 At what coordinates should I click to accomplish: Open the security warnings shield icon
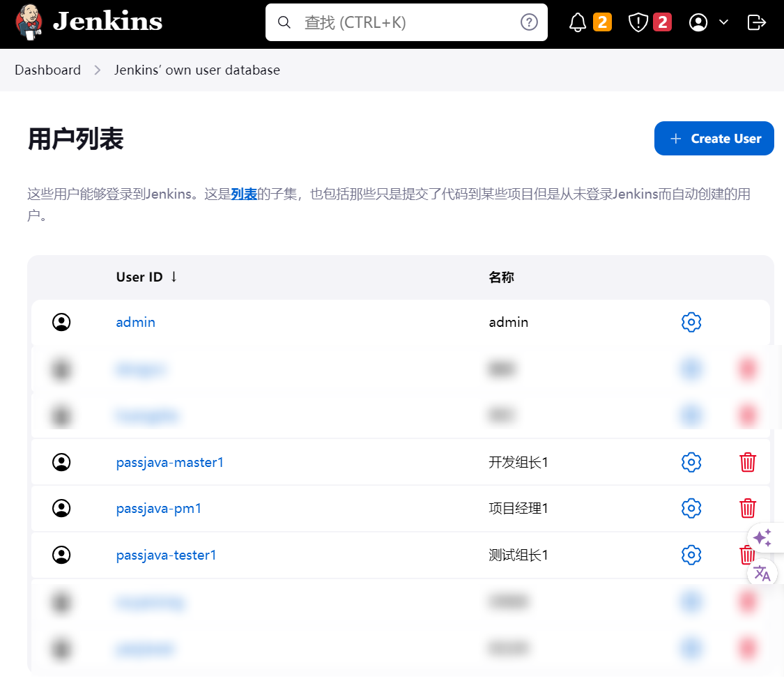coord(638,23)
